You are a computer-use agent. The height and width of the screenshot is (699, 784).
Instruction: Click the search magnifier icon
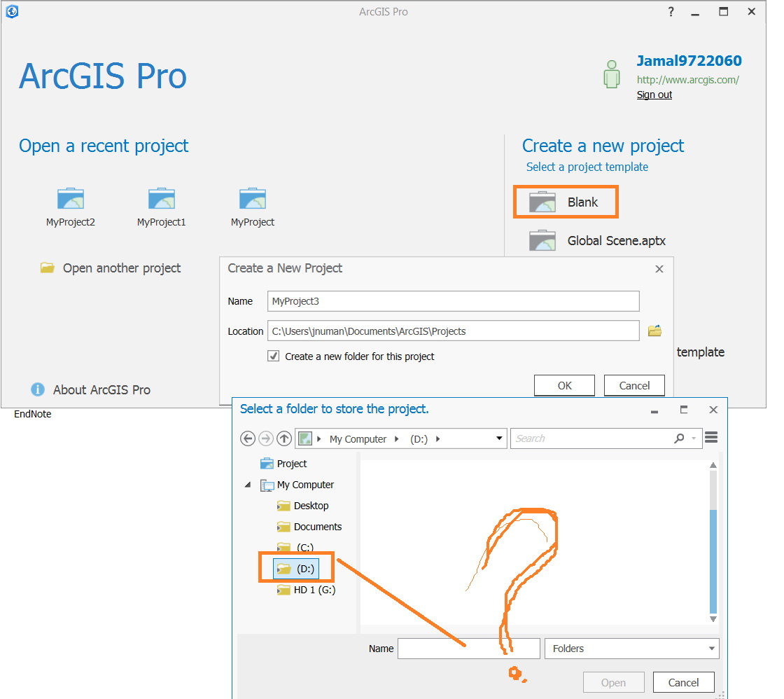coord(679,438)
